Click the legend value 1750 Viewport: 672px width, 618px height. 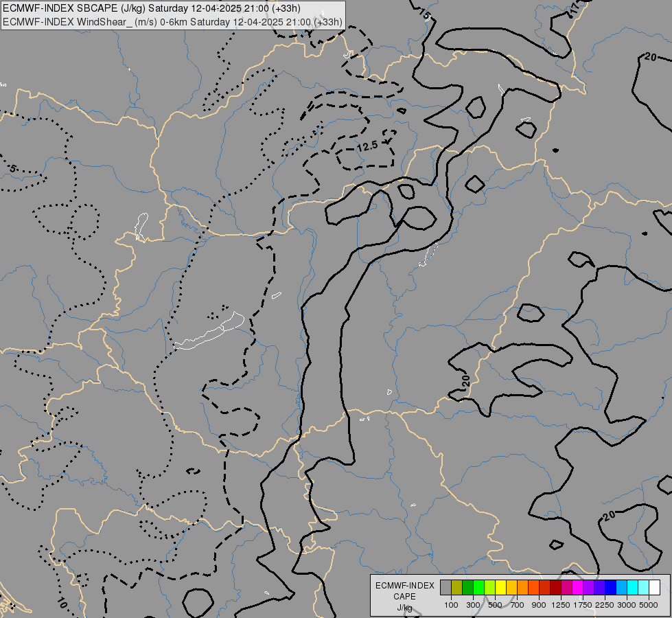(x=583, y=605)
